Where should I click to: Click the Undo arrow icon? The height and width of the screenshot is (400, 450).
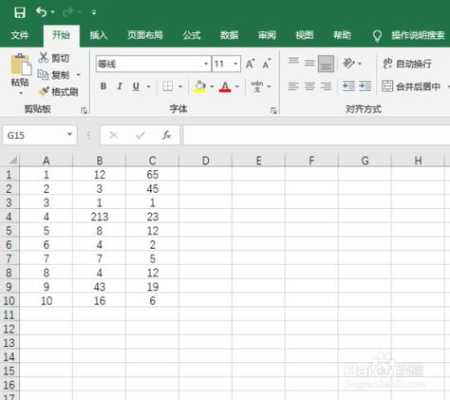[x=41, y=12]
